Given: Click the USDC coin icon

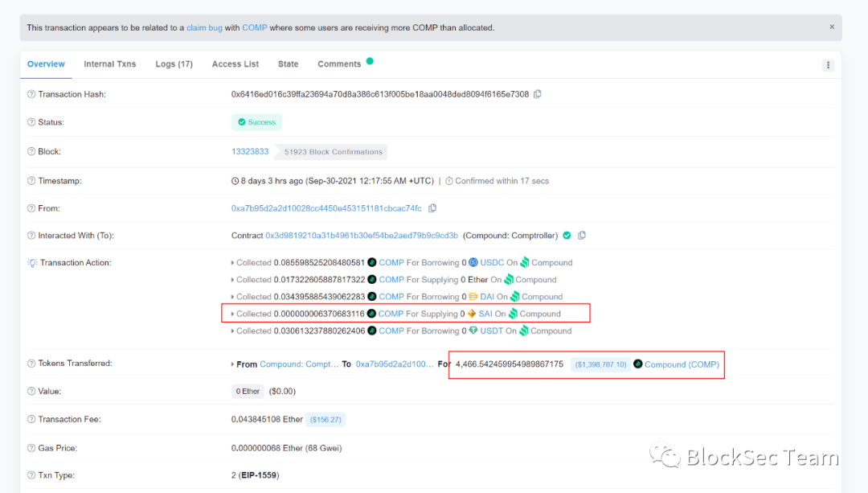Looking at the screenshot, I should point(473,262).
